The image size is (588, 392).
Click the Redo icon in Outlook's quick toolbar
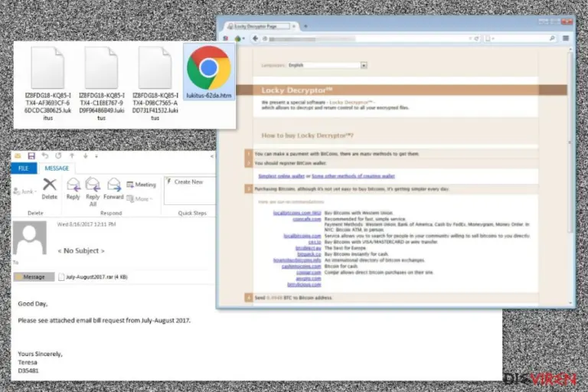coord(58,155)
